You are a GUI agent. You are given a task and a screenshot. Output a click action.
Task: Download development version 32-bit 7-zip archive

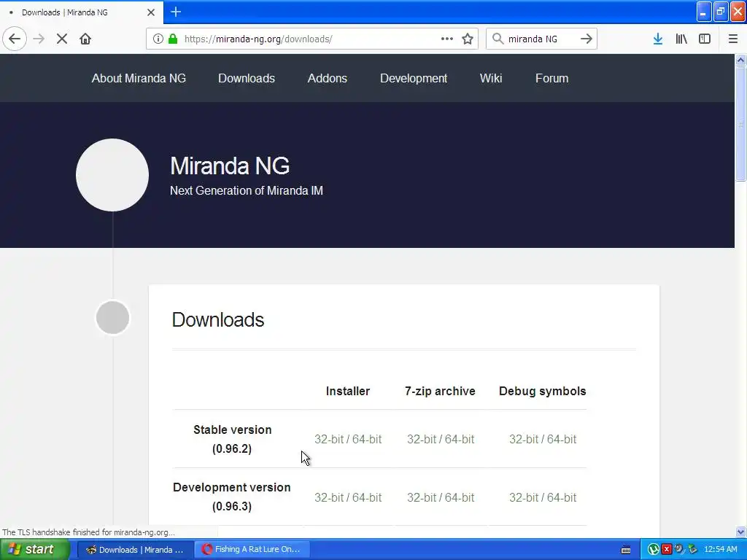click(x=422, y=497)
